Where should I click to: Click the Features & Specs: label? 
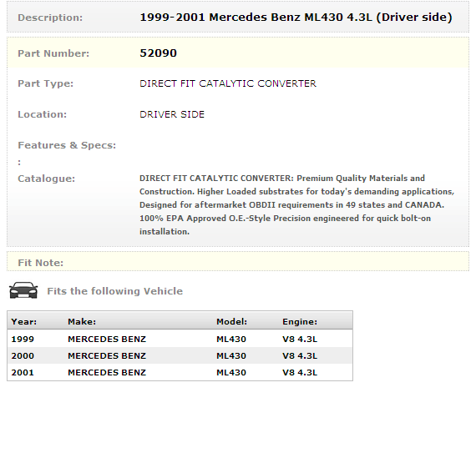[67, 145]
